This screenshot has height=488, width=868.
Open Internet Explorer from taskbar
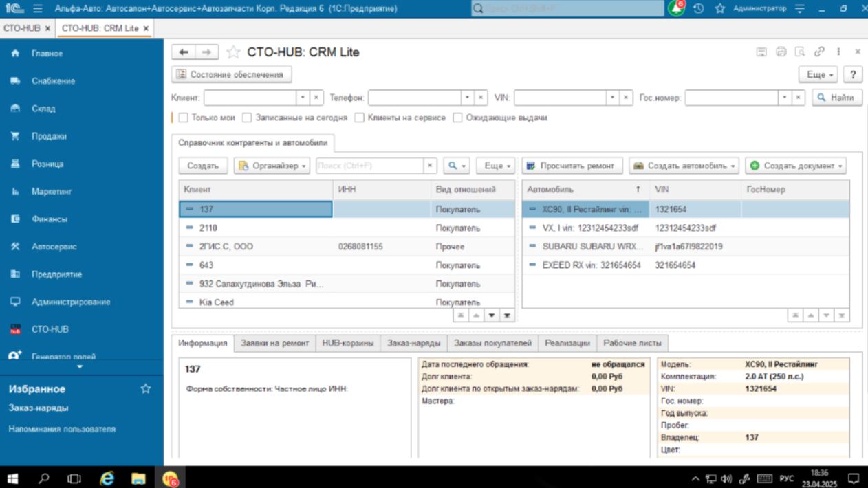[107, 478]
